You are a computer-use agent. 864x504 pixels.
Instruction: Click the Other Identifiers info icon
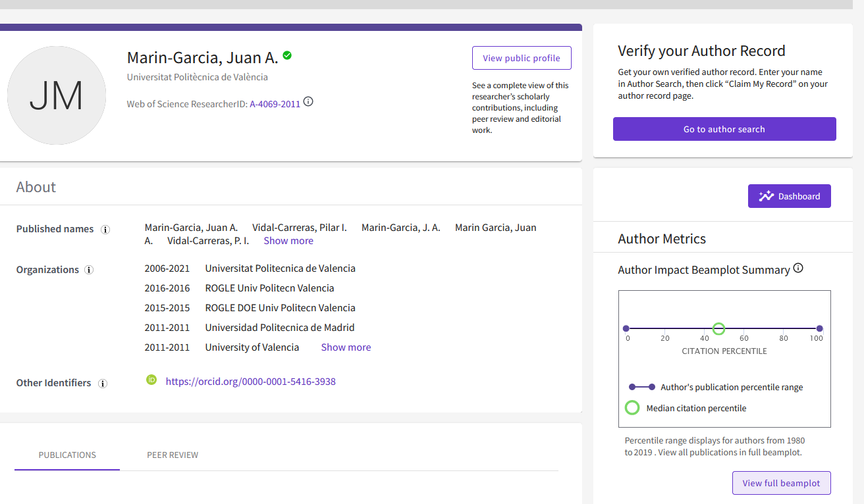point(103,384)
